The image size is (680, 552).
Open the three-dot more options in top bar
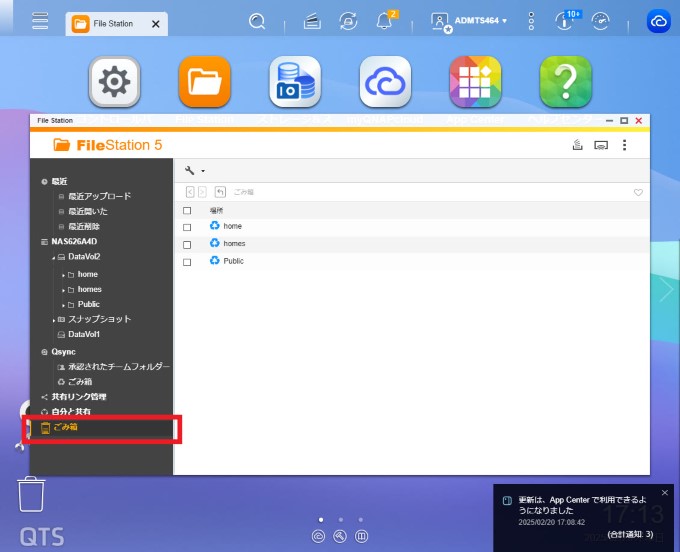pyautogui.click(x=531, y=21)
